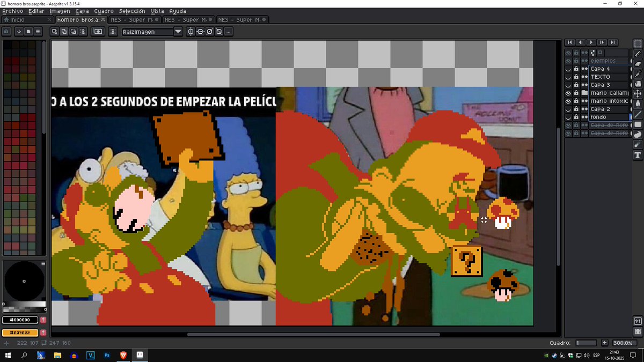Screen dimensions: 644x362
Task: Select the Pencil tool
Action: tap(638, 54)
